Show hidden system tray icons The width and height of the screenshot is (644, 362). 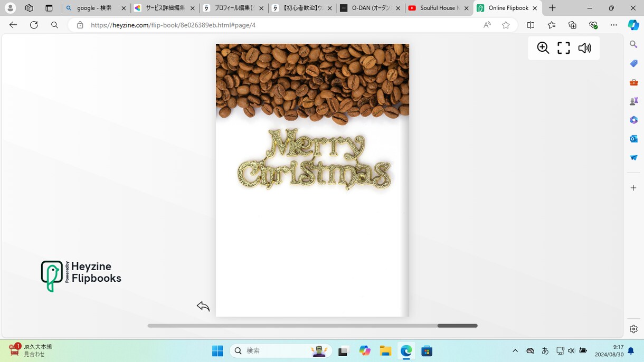[x=515, y=351]
